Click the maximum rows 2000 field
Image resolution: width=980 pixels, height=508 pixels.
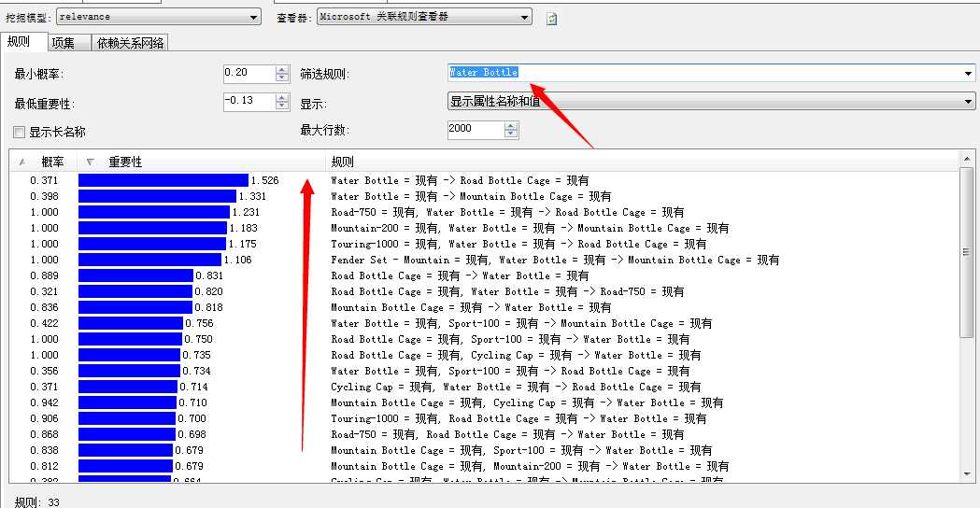(476, 130)
